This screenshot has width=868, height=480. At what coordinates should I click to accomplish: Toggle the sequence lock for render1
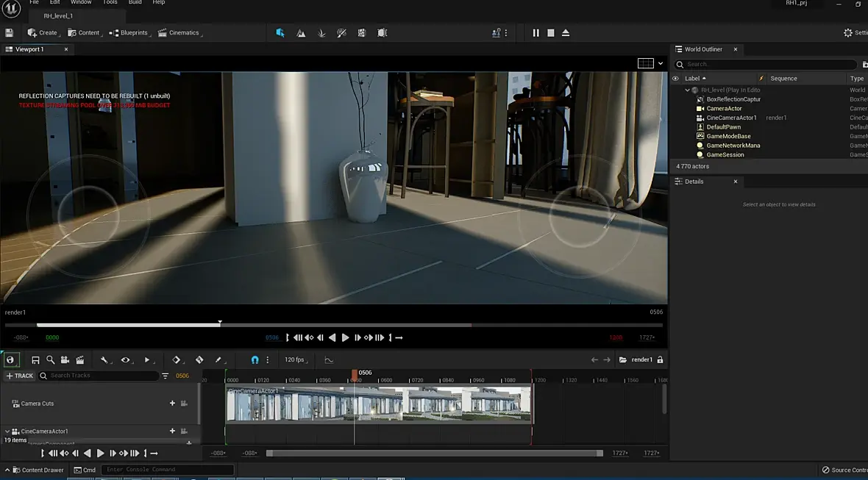(660, 360)
